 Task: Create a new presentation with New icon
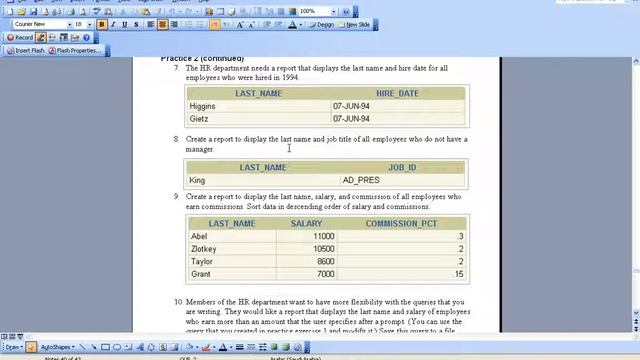point(10,12)
